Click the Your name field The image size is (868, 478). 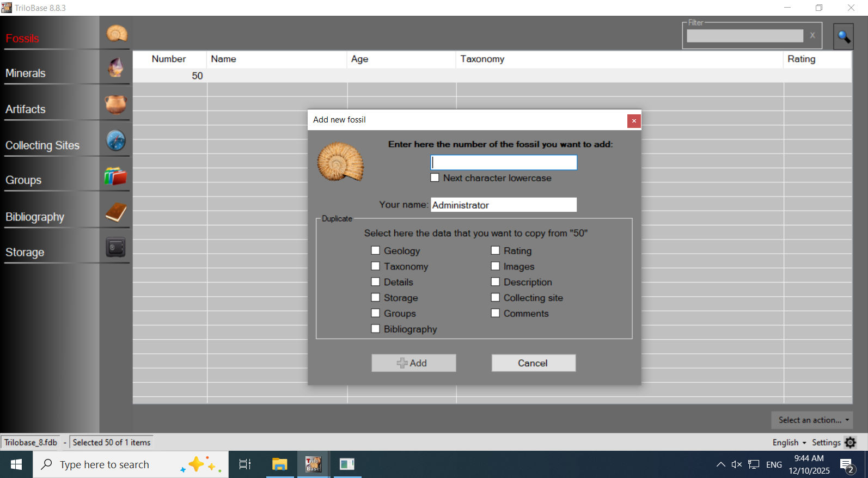coord(504,205)
